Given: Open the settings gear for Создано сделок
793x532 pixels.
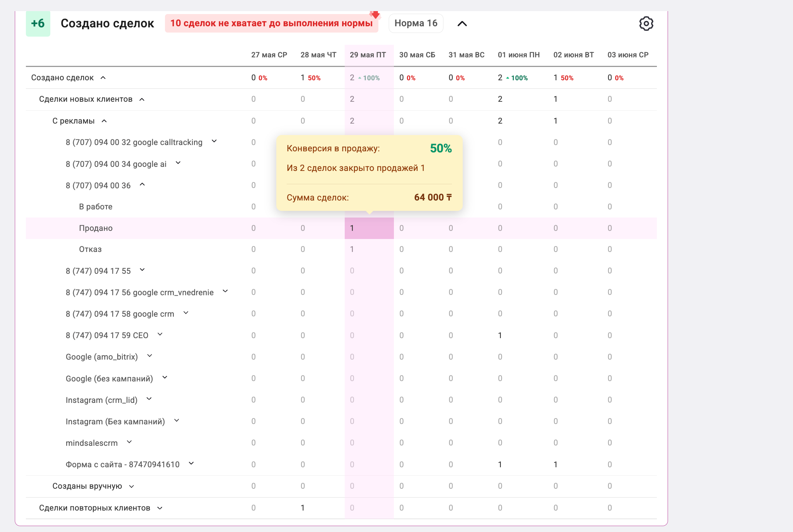Looking at the screenshot, I should point(646,23).
